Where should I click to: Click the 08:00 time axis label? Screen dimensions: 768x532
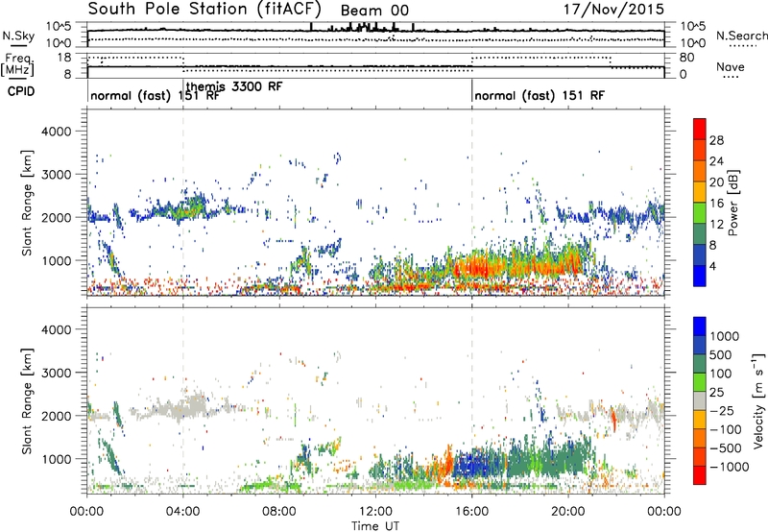pos(279,512)
